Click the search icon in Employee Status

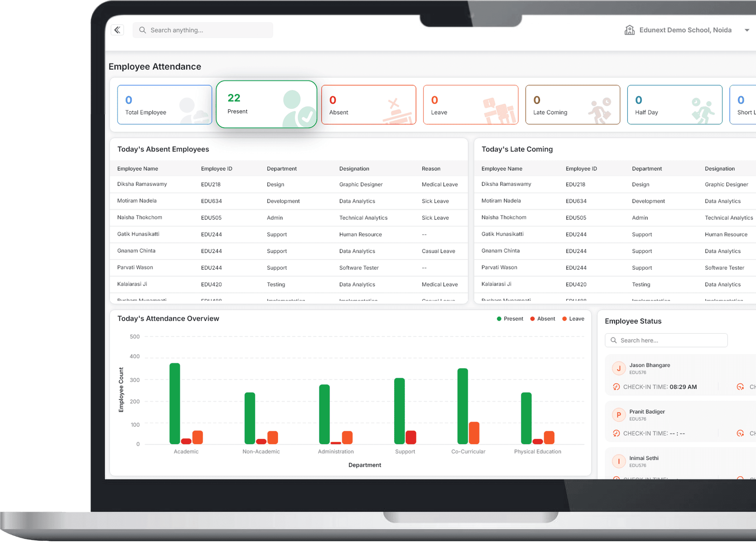[x=614, y=340]
